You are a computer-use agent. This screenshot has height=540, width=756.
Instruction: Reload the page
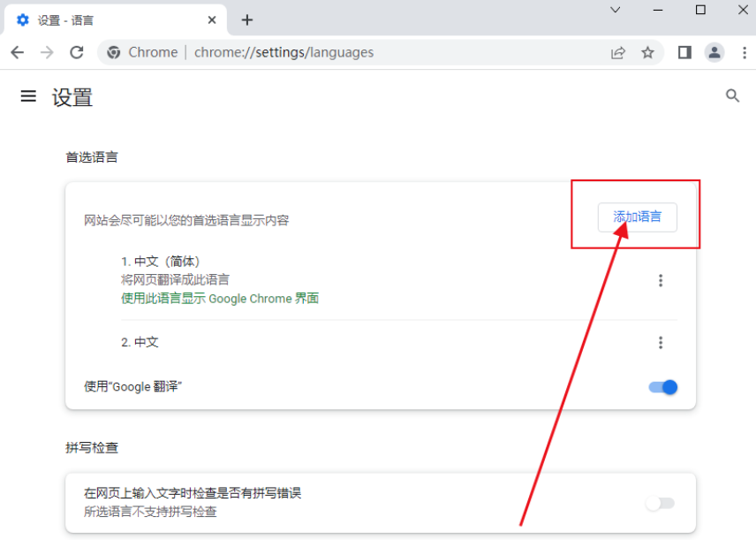(77, 52)
